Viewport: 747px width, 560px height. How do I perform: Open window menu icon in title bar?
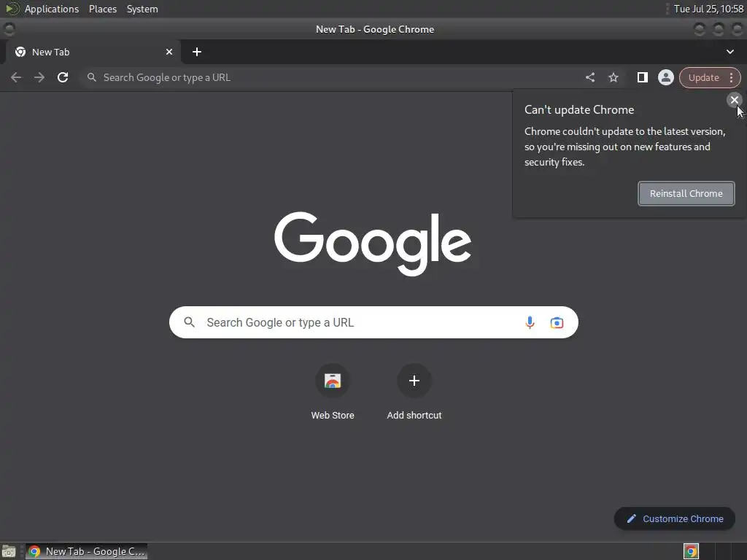point(9,29)
